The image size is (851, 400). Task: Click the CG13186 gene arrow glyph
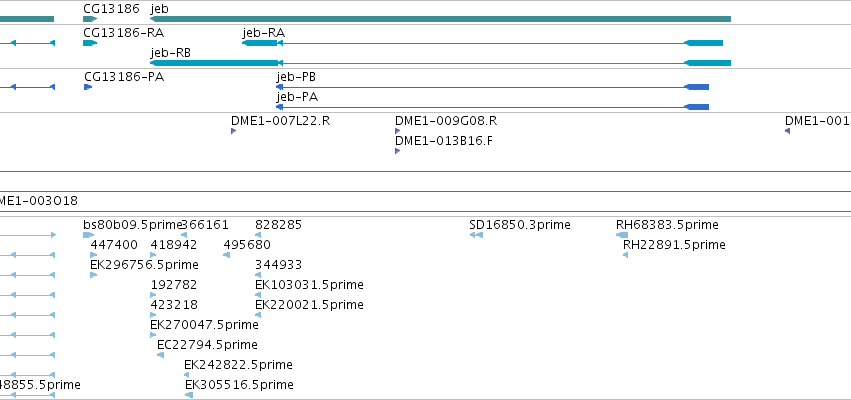90,19
